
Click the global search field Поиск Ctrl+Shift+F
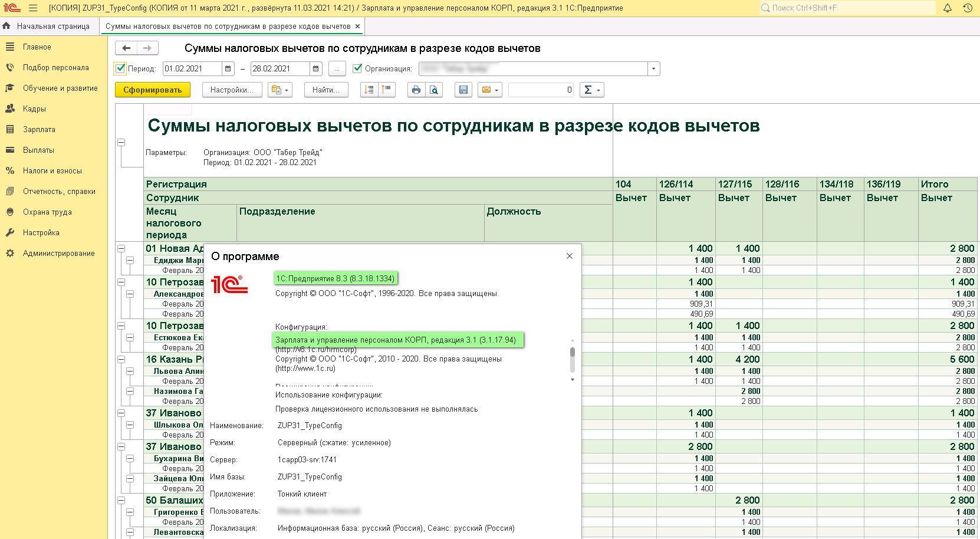click(847, 8)
